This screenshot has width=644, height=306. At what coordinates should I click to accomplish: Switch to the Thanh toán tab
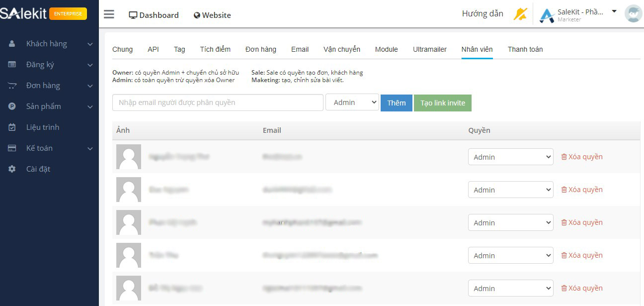click(525, 49)
